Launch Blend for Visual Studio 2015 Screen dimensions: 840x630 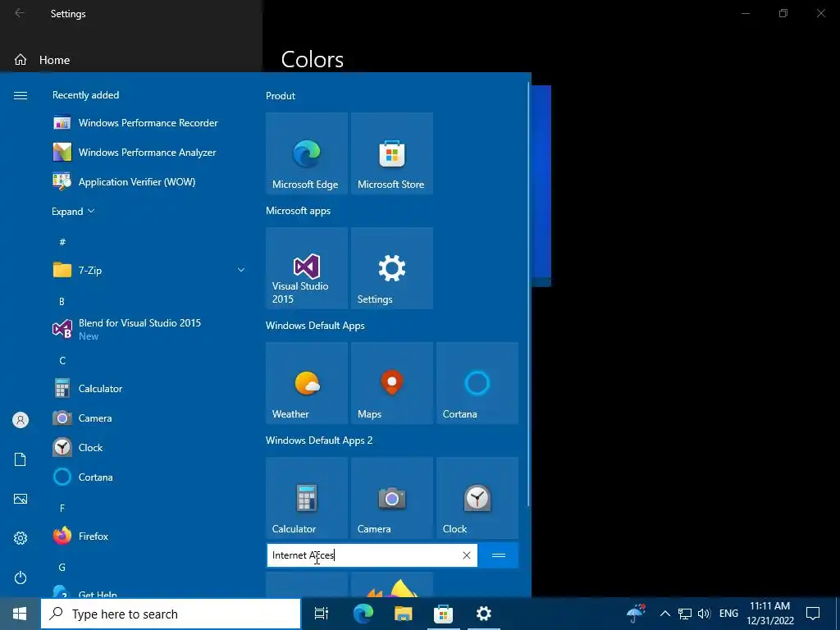point(148,329)
